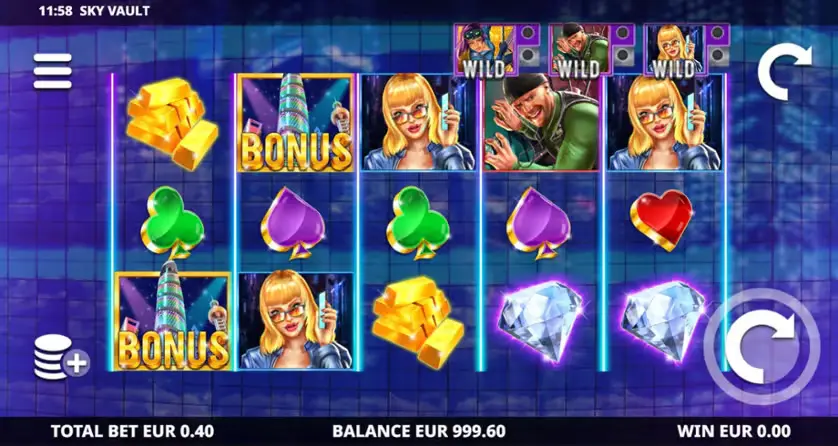Click the gold bars on reel one
838x446 pixels.
[x=172, y=123]
